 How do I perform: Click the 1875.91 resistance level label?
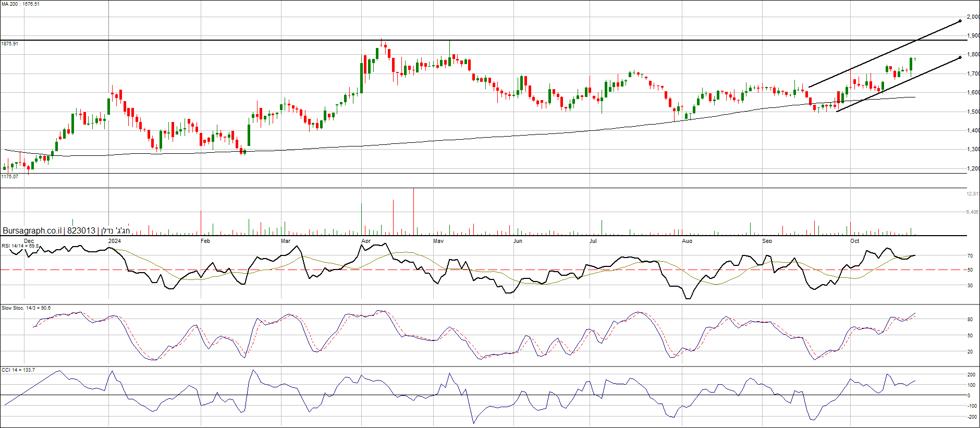pos(10,44)
